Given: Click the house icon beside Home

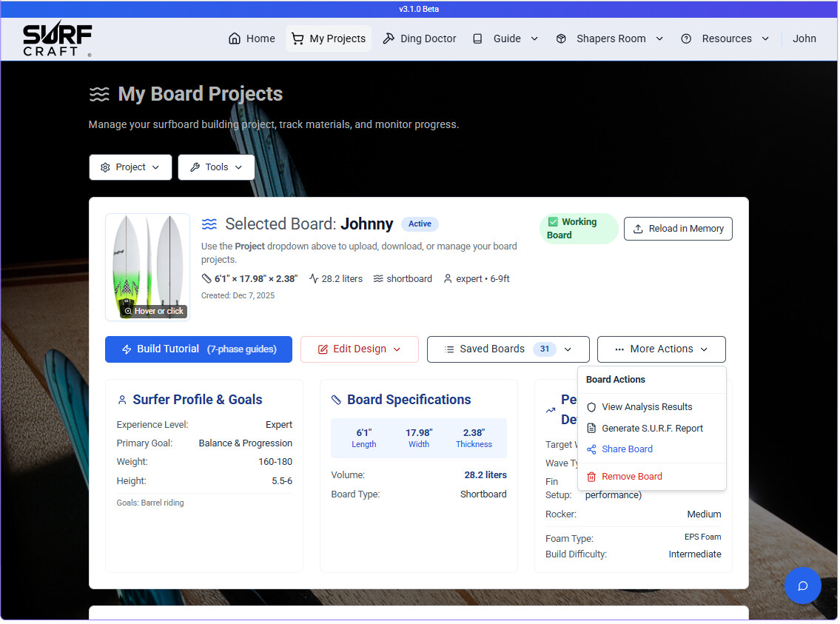Looking at the screenshot, I should pyautogui.click(x=235, y=38).
